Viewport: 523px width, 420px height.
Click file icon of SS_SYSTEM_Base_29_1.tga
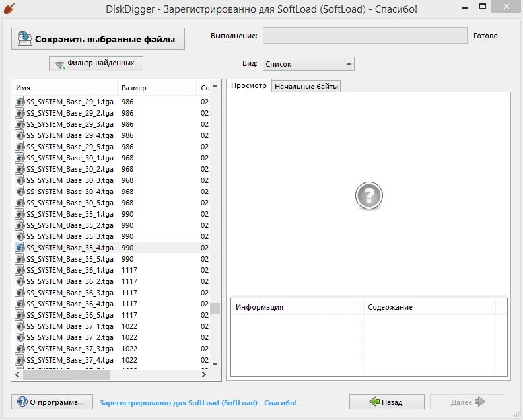pyautogui.click(x=20, y=102)
